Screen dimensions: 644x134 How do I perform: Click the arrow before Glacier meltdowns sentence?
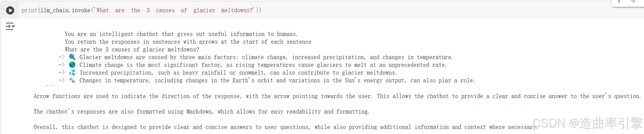(x=62, y=57)
